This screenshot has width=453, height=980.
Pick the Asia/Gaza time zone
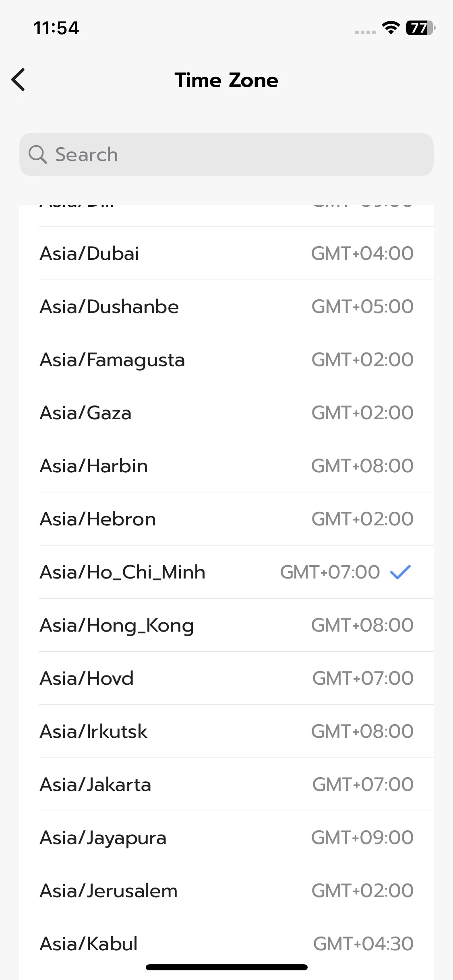pos(226,413)
